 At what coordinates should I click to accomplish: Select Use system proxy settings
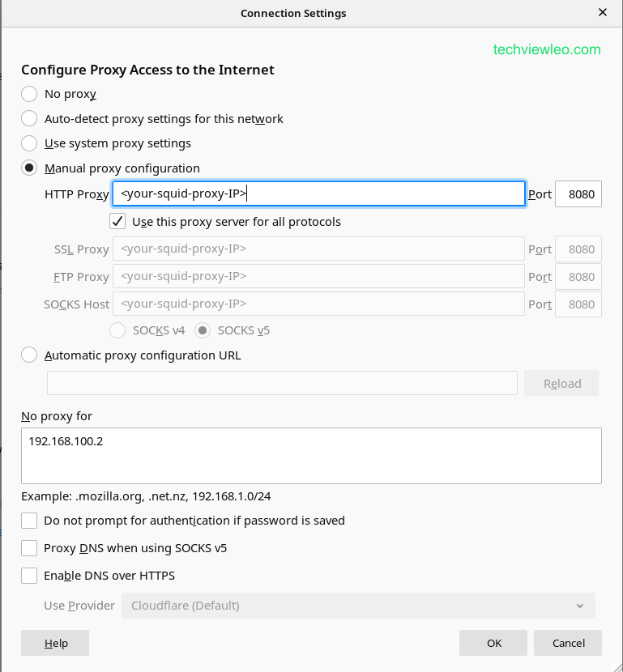(x=29, y=143)
